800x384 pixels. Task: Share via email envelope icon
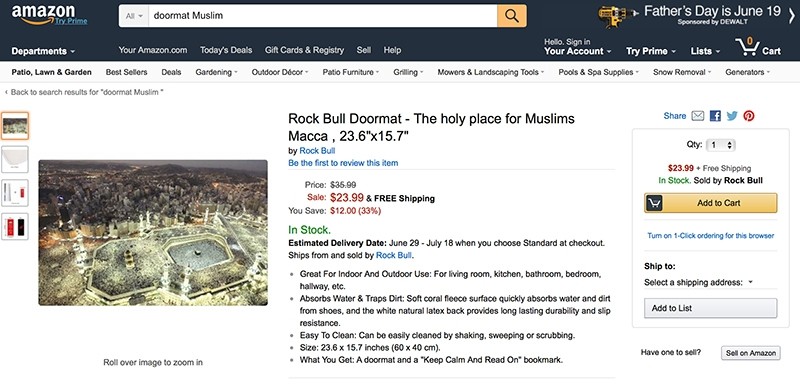tap(697, 116)
